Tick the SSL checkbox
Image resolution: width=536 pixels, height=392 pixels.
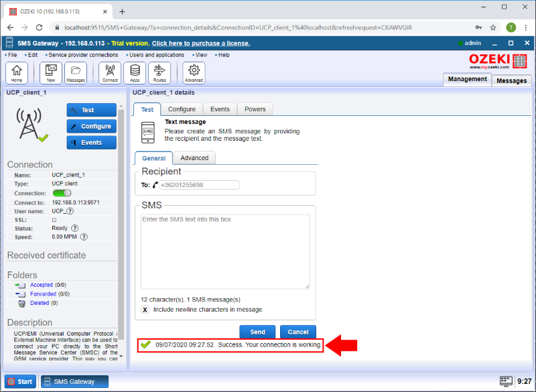pos(54,219)
